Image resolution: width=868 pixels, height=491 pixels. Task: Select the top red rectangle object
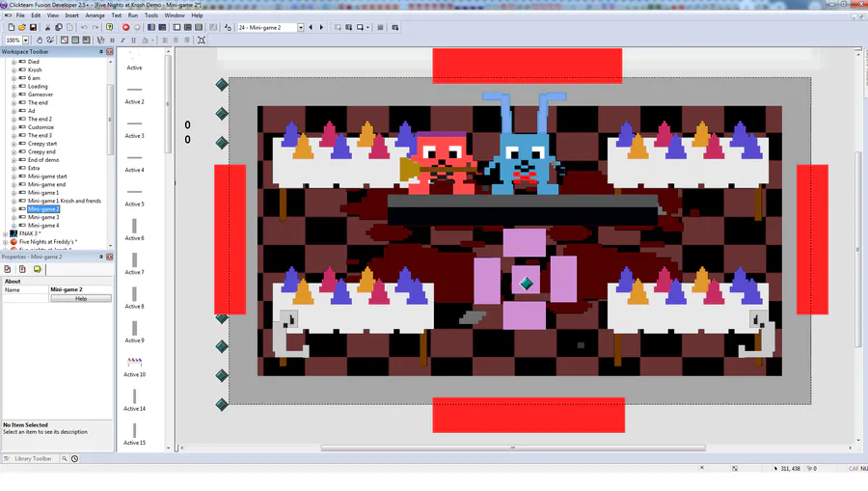coord(528,66)
